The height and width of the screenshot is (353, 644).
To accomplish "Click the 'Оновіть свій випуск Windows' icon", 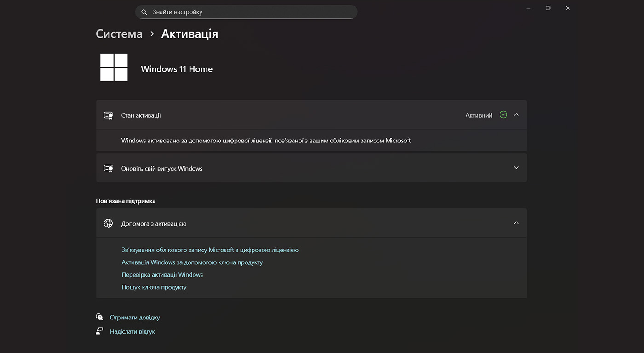I will (x=109, y=168).
